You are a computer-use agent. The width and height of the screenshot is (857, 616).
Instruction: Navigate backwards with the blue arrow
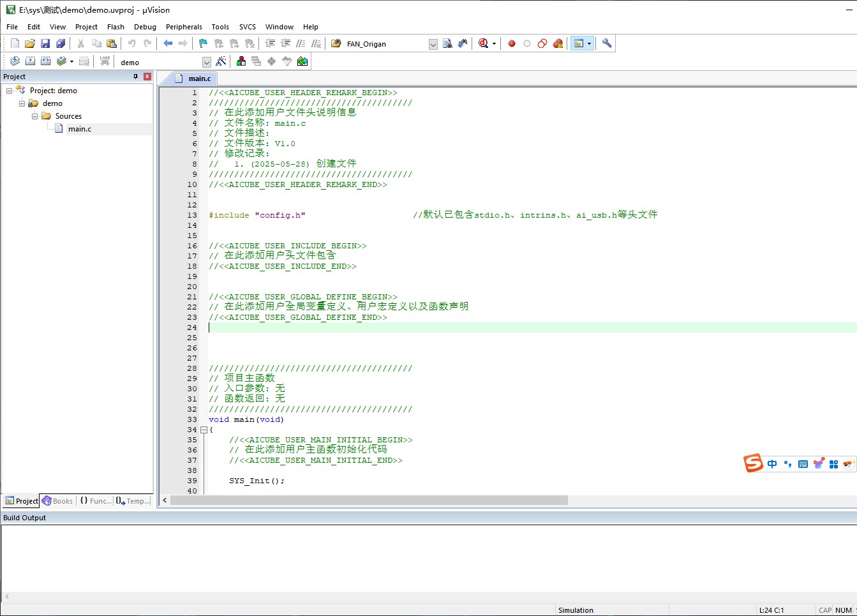[x=168, y=43]
